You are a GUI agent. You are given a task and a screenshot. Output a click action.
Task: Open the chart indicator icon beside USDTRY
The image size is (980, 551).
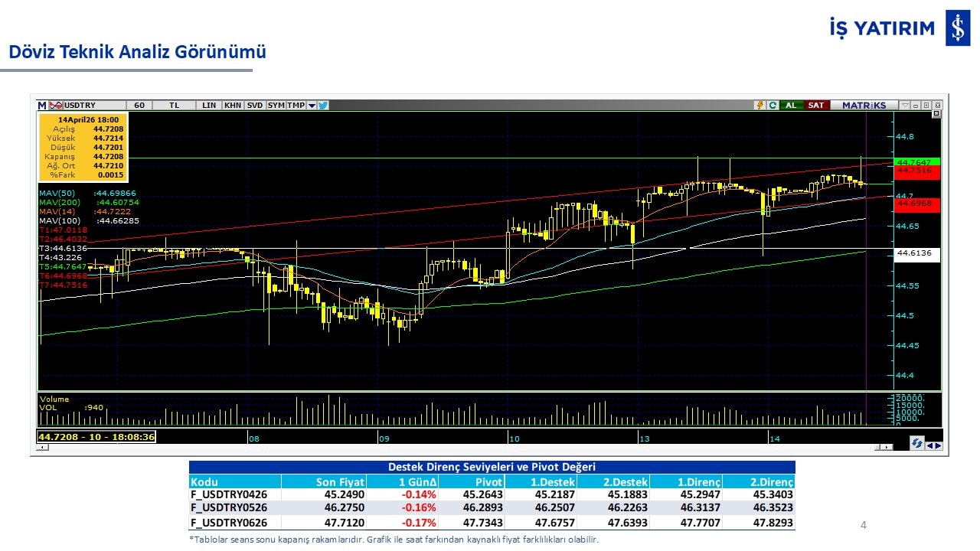pyautogui.click(x=56, y=105)
